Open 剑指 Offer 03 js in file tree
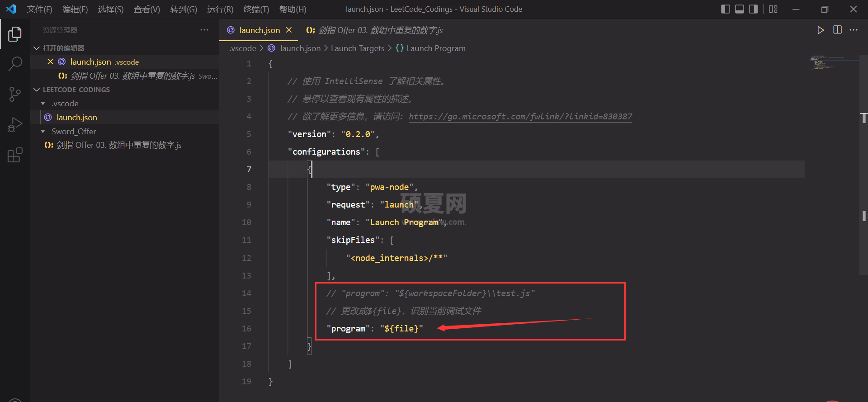Image resolution: width=868 pixels, height=402 pixels. tap(124, 145)
